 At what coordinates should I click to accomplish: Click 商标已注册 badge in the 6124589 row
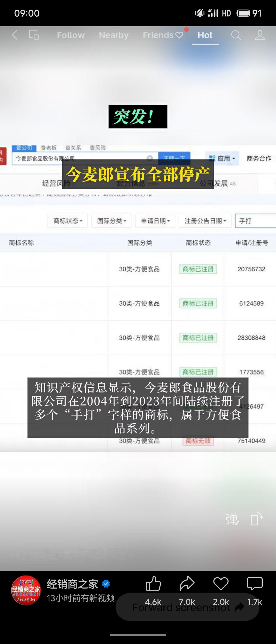(198, 303)
